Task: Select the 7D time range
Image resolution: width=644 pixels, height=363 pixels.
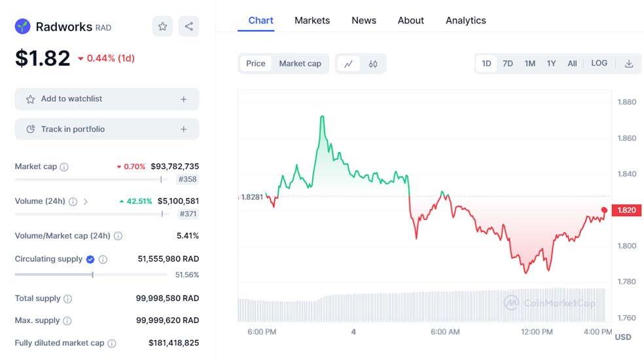Action: [x=507, y=64]
